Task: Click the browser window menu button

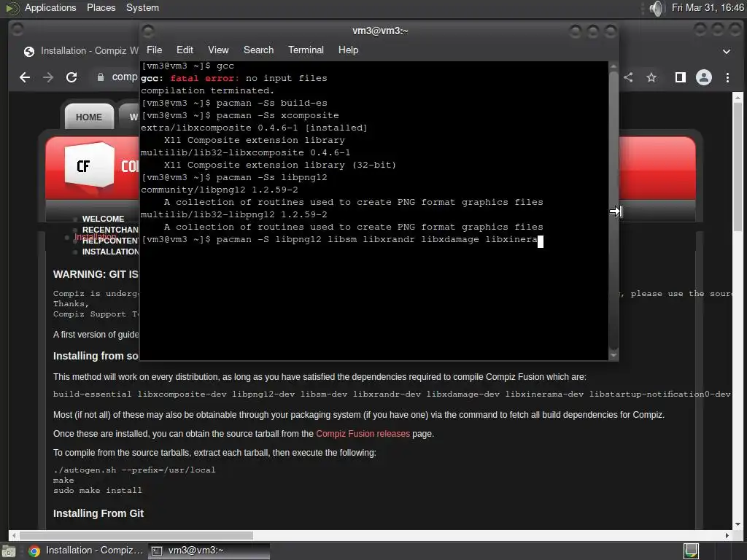Action: point(18,29)
